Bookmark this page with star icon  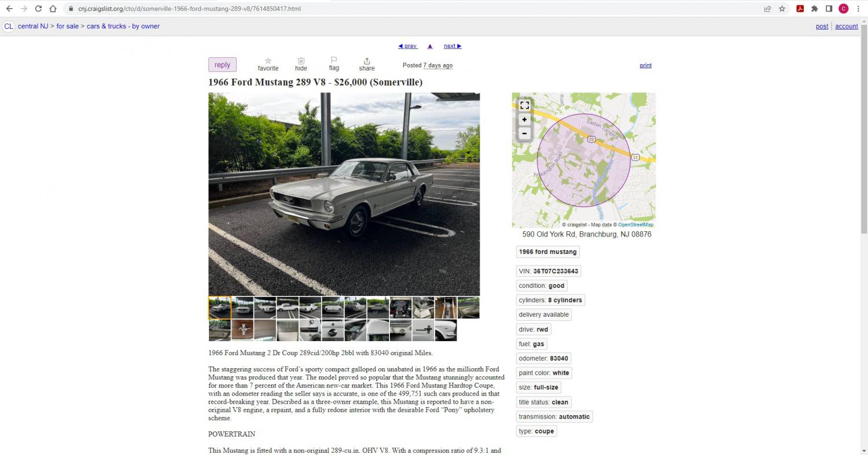coord(782,9)
